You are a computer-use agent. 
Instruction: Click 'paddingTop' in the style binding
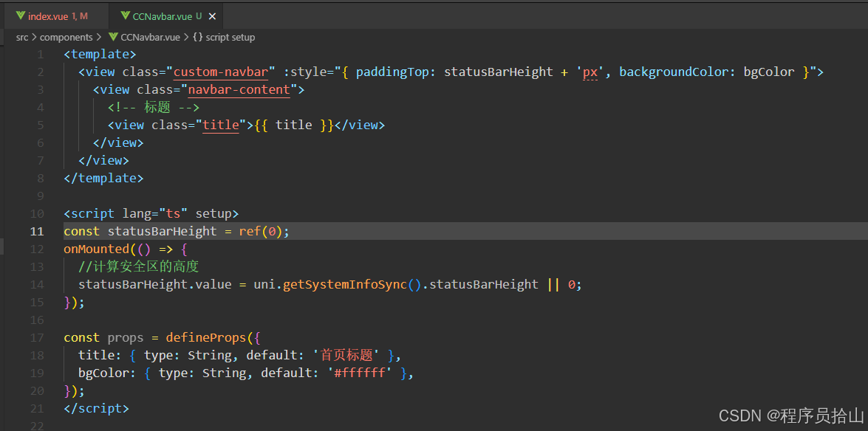click(x=392, y=72)
